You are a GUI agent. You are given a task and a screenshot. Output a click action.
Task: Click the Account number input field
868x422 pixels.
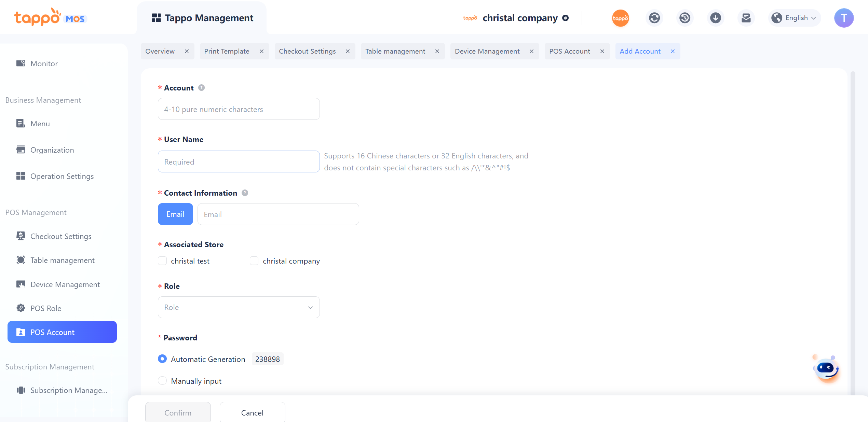click(239, 109)
